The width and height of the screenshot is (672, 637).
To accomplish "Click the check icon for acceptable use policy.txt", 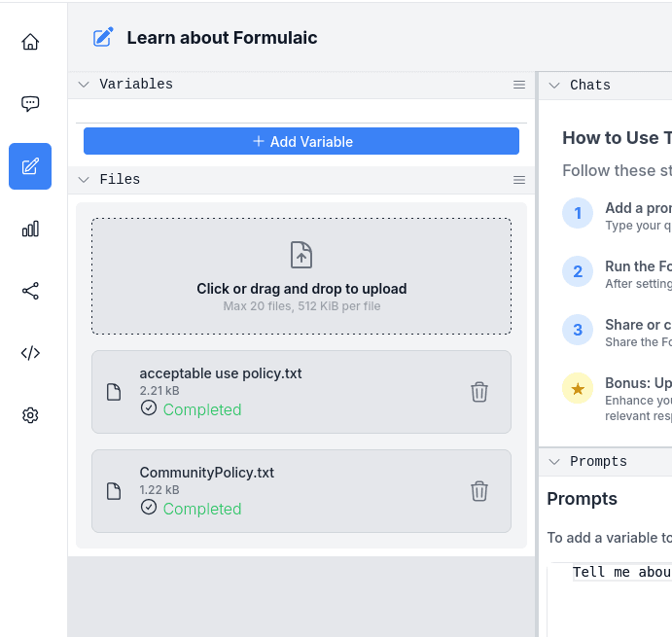I will [149, 407].
